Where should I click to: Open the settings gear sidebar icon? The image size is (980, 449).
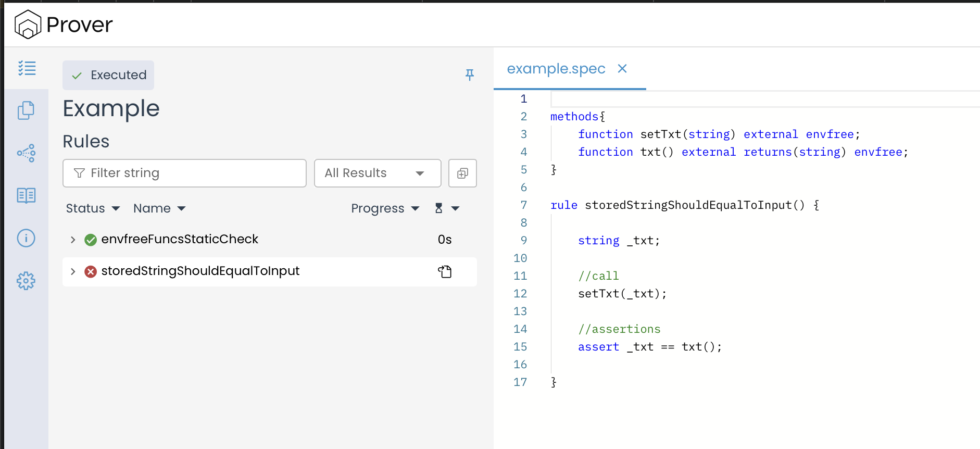pos(26,281)
